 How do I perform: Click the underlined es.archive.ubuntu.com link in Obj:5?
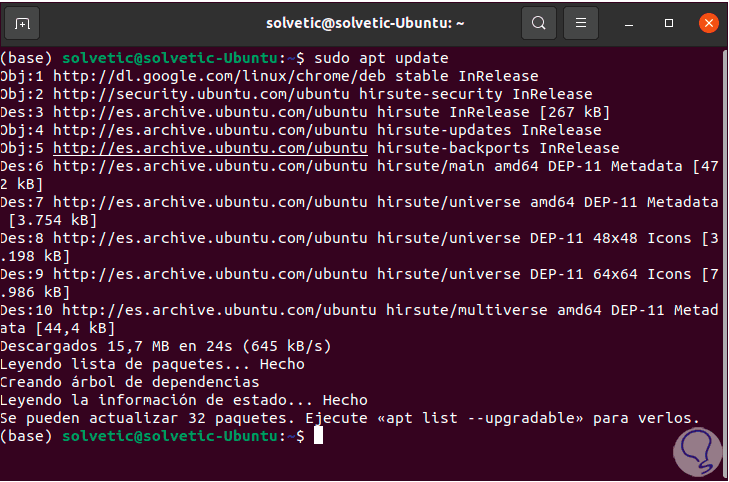[210, 148]
